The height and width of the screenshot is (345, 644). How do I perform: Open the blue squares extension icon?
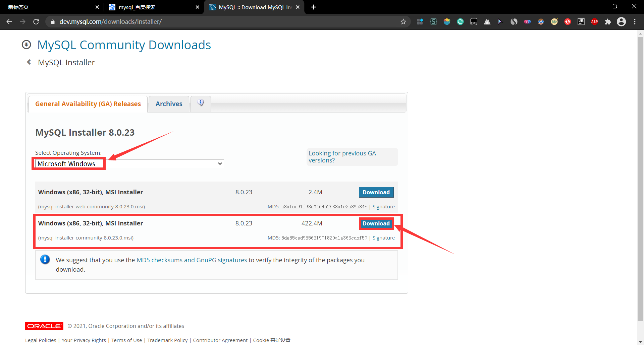pos(420,22)
